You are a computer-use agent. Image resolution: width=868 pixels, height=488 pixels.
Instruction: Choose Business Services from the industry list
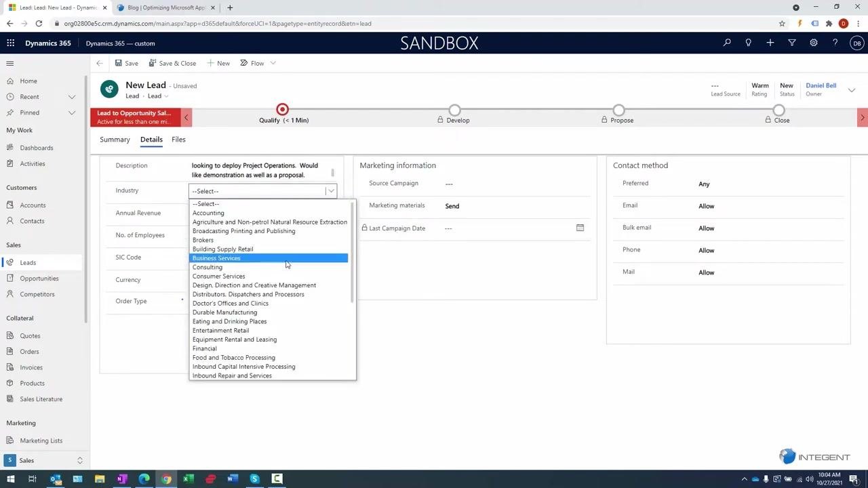pos(269,258)
